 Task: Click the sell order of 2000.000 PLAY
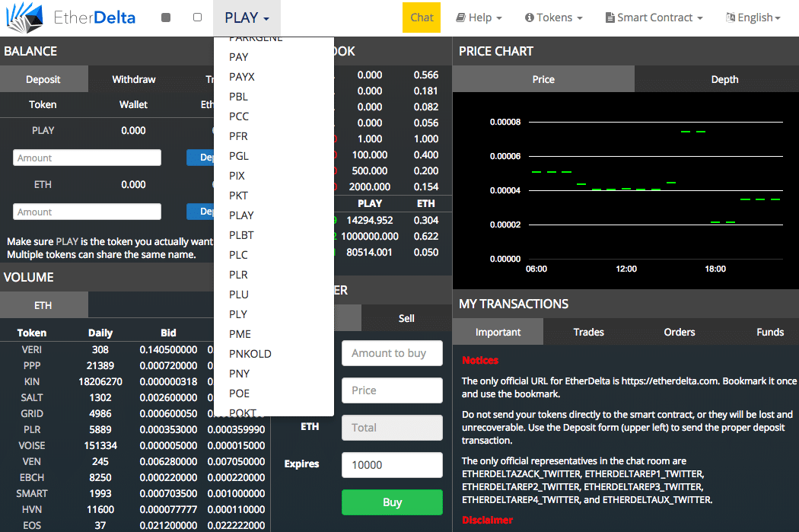pyautogui.click(x=393, y=186)
